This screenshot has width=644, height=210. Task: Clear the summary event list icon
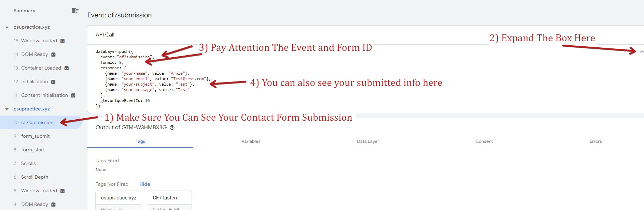[75, 11]
